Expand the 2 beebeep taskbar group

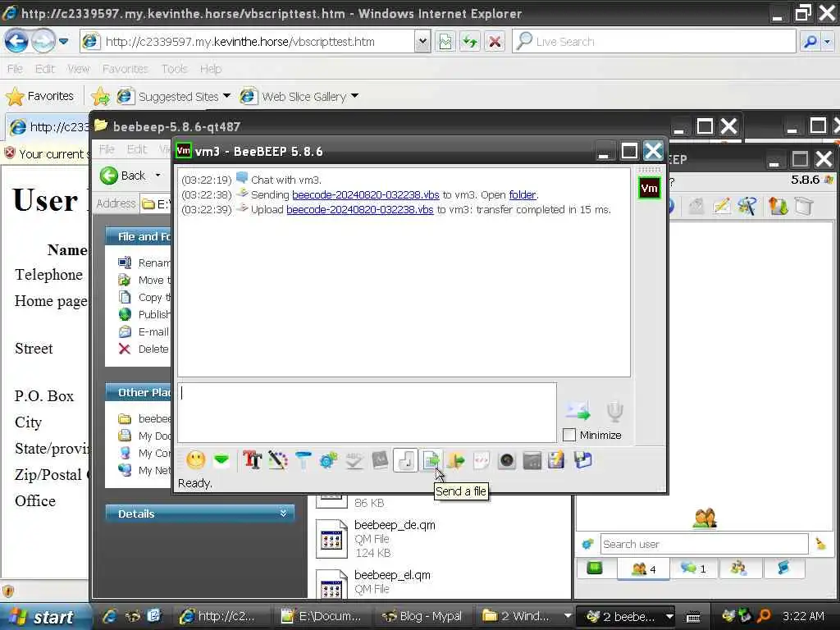coord(669,616)
